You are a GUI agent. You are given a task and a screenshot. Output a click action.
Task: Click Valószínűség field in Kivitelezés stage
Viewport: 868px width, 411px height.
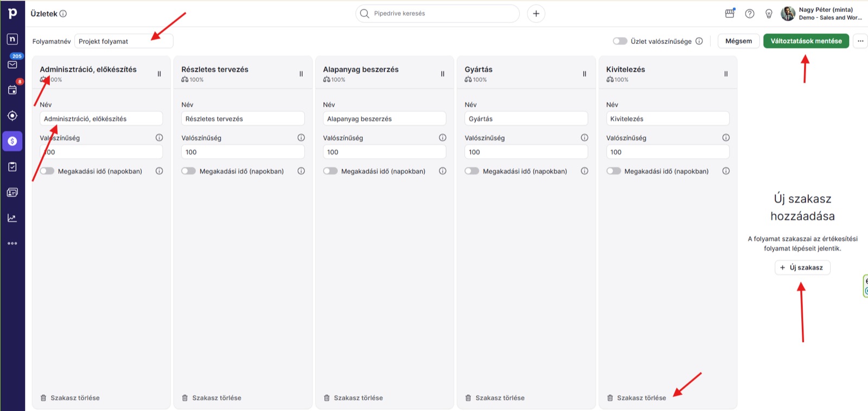tap(668, 152)
